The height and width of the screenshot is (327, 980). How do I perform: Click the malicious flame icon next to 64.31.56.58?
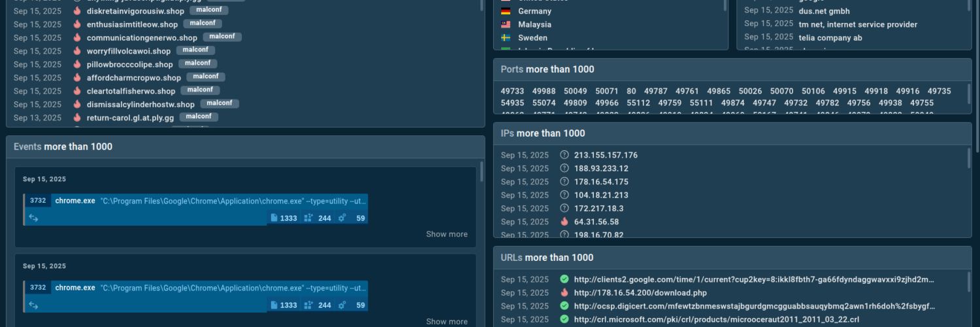[x=564, y=222]
